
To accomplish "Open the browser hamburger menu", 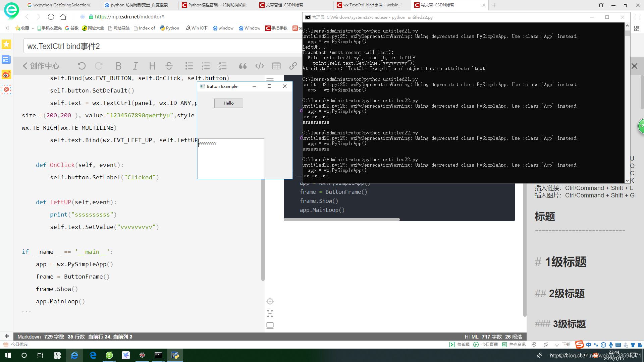I will point(637,17).
